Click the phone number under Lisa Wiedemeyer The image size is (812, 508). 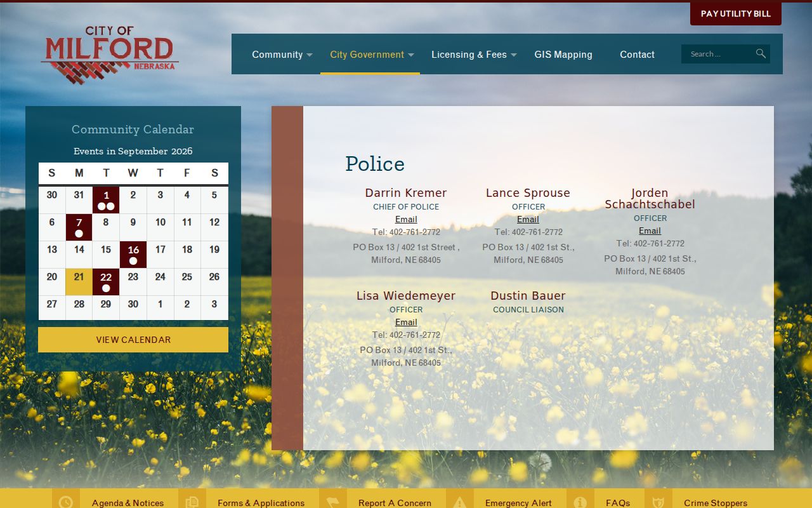pos(406,335)
